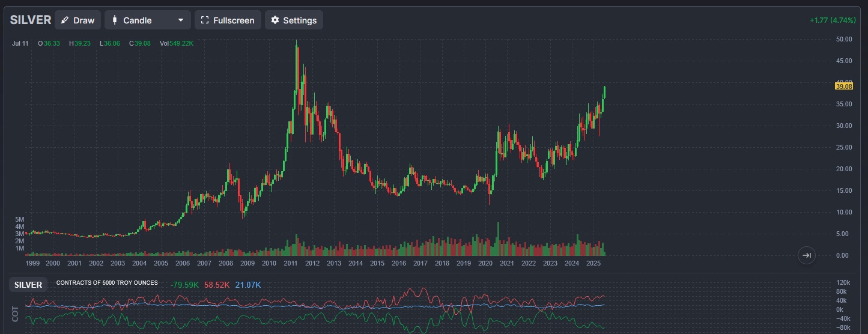The width and height of the screenshot is (868, 334).
Task: Click the SILVER label in COT panel
Action: [28, 285]
